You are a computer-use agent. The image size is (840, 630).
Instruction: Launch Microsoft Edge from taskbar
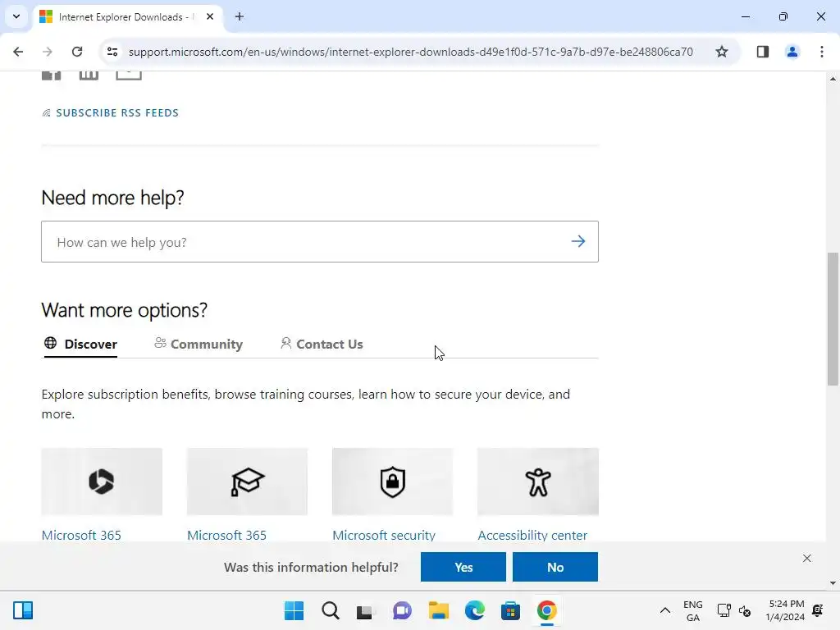(475, 610)
